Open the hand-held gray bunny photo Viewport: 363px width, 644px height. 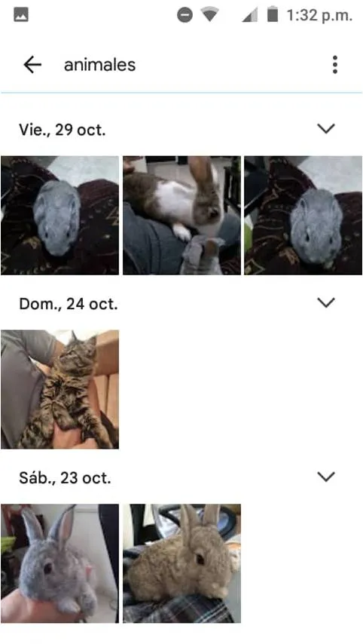click(x=60, y=563)
